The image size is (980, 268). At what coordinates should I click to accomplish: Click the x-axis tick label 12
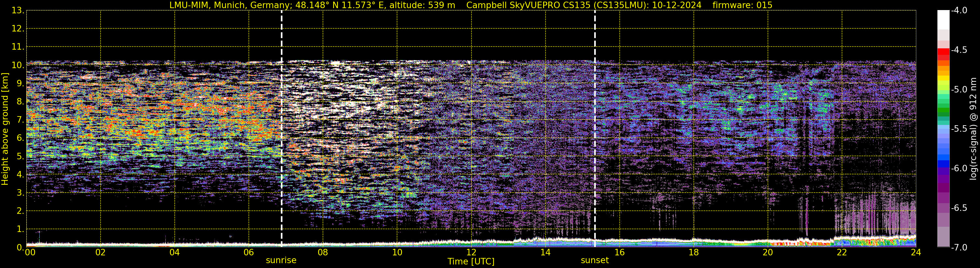coord(471,252)
